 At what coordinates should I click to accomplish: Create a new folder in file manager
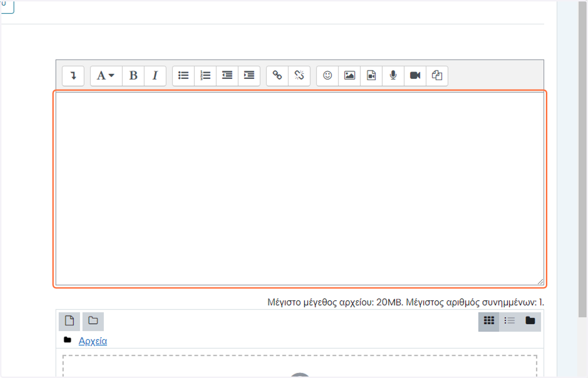click(x=93, y=321)
